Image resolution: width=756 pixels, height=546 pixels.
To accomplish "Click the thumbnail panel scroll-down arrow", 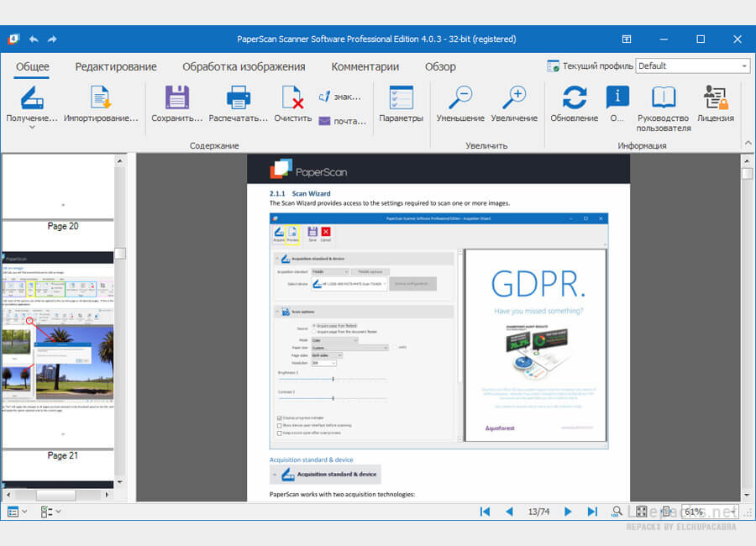I will pos(120,481).
